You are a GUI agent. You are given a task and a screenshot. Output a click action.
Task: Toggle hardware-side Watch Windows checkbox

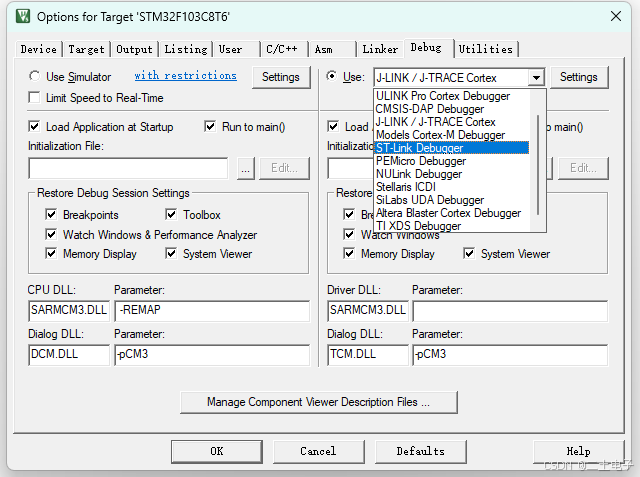[x=349, y=235]
